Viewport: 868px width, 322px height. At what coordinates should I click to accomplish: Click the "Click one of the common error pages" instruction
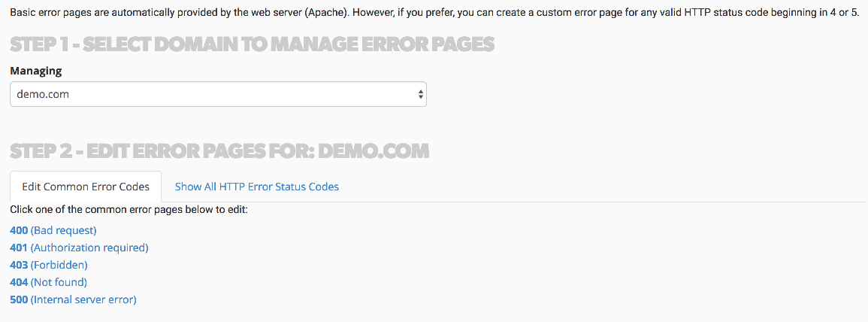pyautogui.click(x=129, y=209)
